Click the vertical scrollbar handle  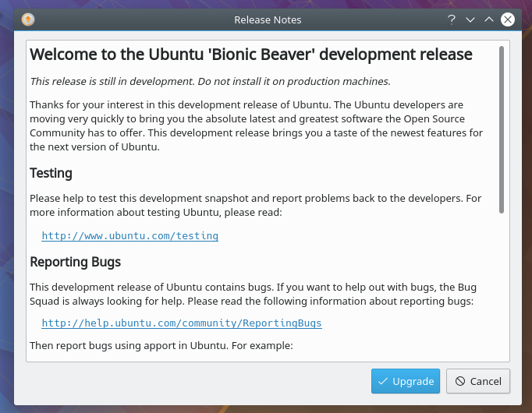[x=502, y=129]
